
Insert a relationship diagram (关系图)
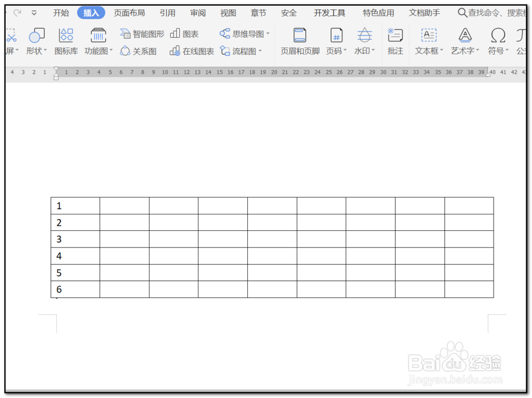tap(138, 51)
